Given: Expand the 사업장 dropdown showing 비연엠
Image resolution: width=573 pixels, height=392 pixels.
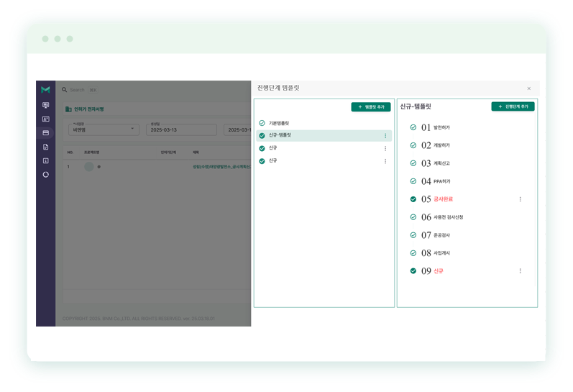Looking at the screenshot, I should [x=103, y=129].
